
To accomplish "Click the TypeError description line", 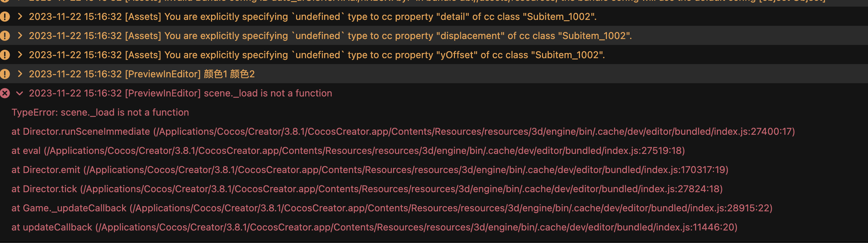I will [100, 112].
